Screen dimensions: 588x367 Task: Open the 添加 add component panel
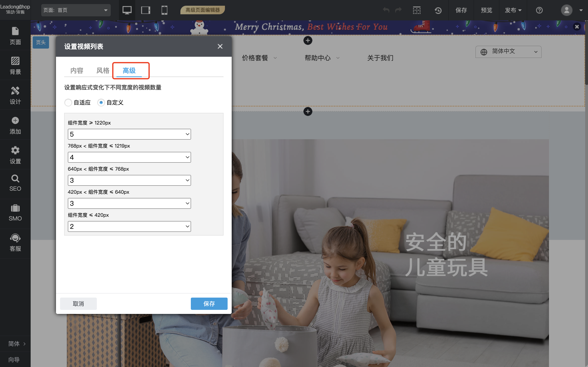tap(15, 125)
